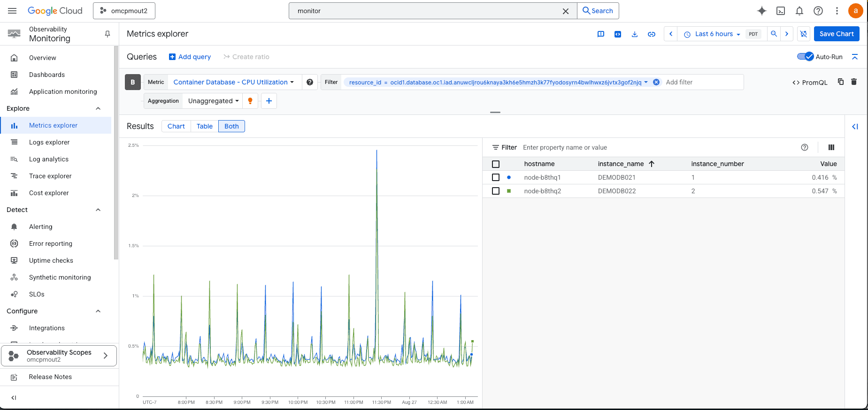Open the code editor icon in header

click(x=618, y=34)
